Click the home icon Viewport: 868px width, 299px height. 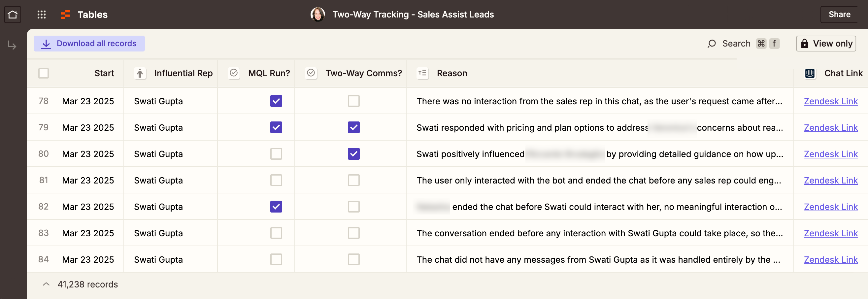coord(13,15)
